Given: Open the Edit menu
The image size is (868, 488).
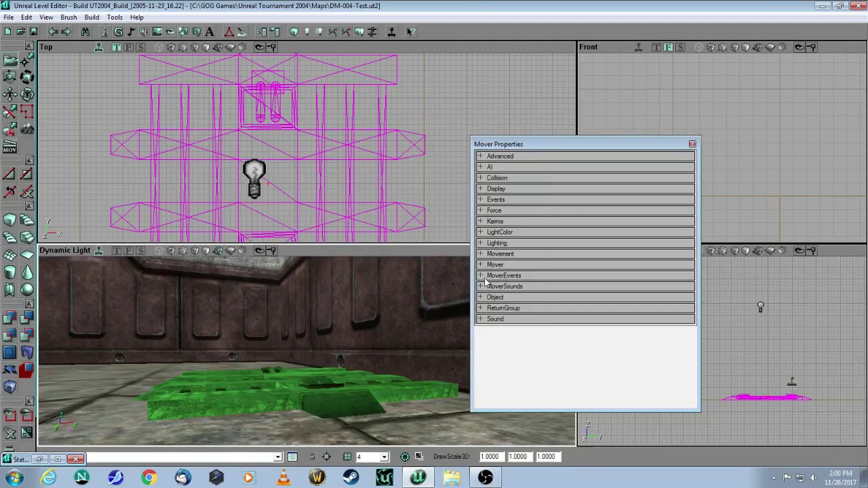Looking at the screenshot, I should [x=26, y=17].
